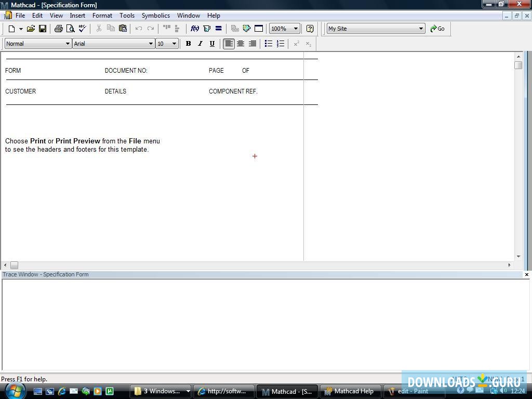The image size is (532, 399).
Task: Cut selection with scissors icon
Action: point(99,29)
